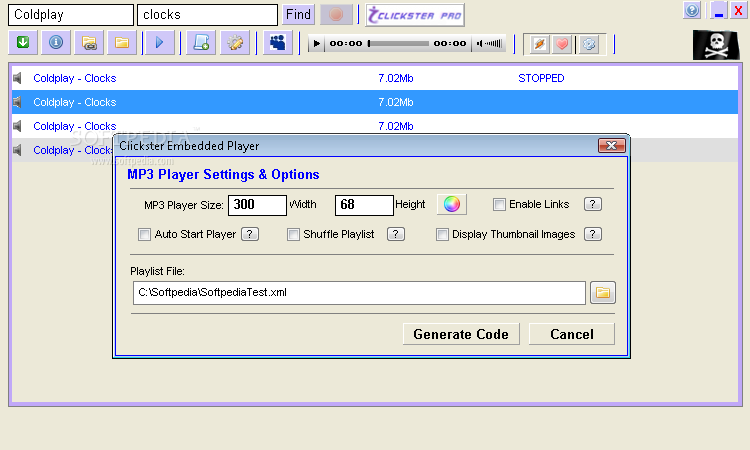
Task: Minimize the Clickster main window
Action: click(718, 11)
